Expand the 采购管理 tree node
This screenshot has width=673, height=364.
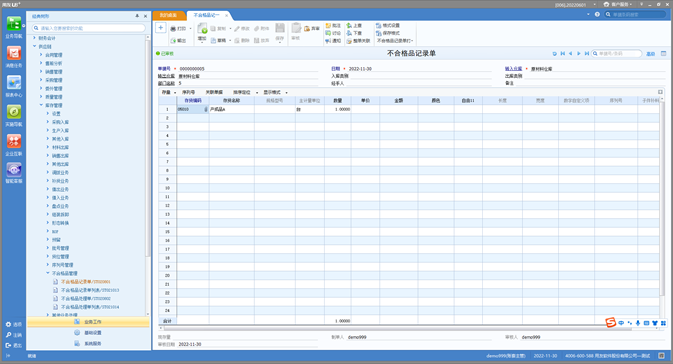(x=41, y=80)
